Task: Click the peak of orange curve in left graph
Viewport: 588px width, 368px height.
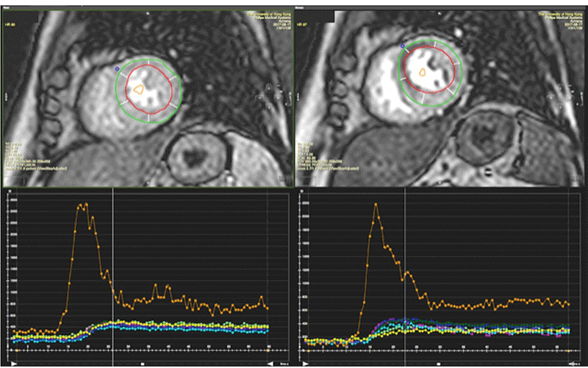Action: click(83, 204)
